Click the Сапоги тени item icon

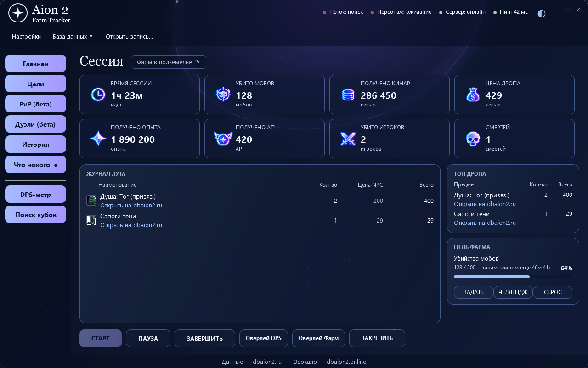[91, 220]
